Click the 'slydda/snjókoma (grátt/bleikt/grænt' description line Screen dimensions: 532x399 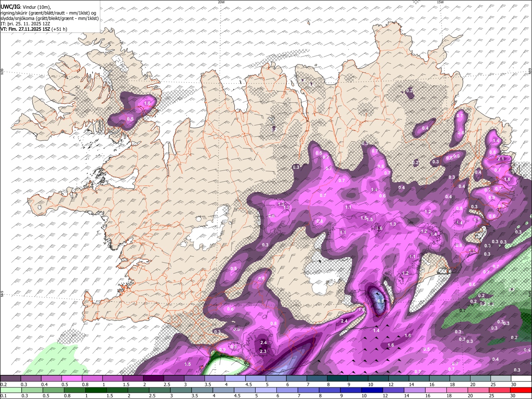(x=50, y=18)
